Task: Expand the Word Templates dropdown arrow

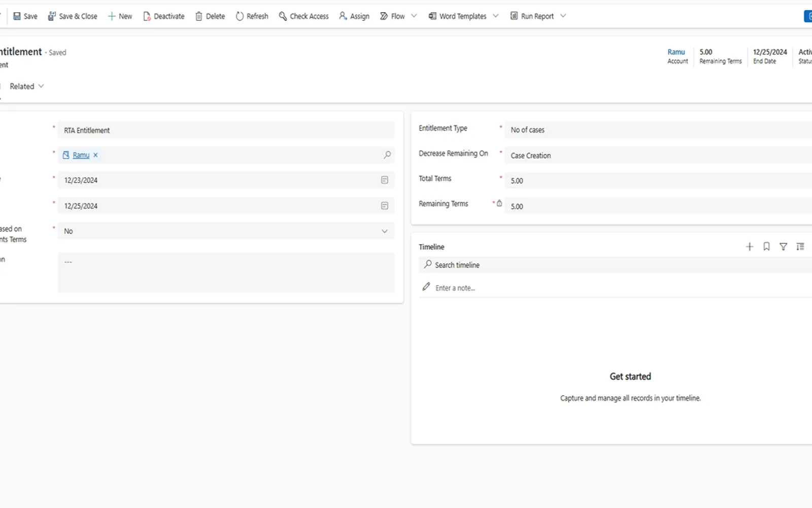Action: 496,16
